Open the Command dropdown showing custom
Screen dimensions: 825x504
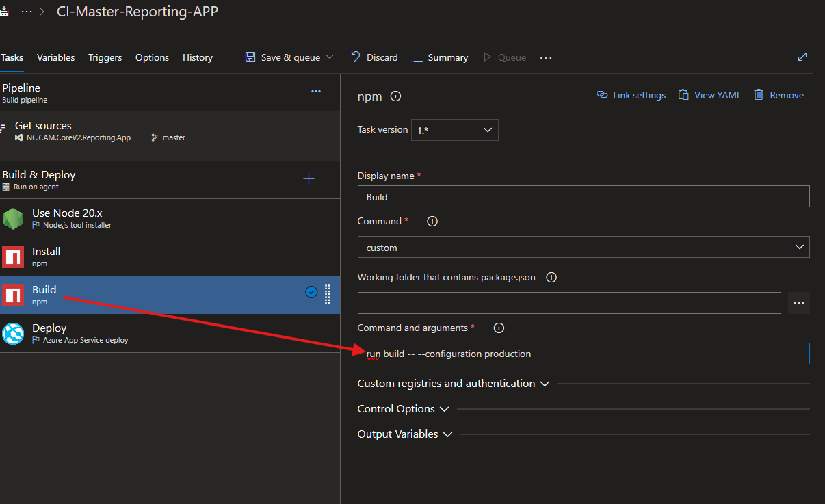coord(583,248)
